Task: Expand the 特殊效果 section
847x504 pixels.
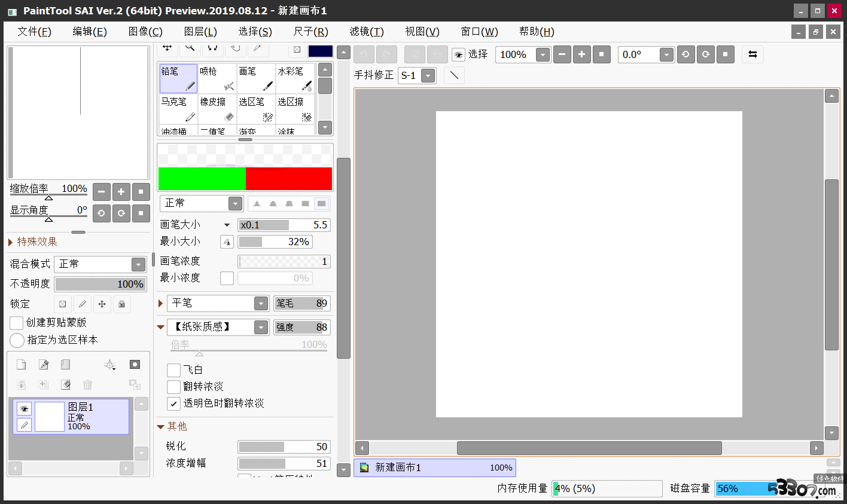Action: (x=11, y=242)
